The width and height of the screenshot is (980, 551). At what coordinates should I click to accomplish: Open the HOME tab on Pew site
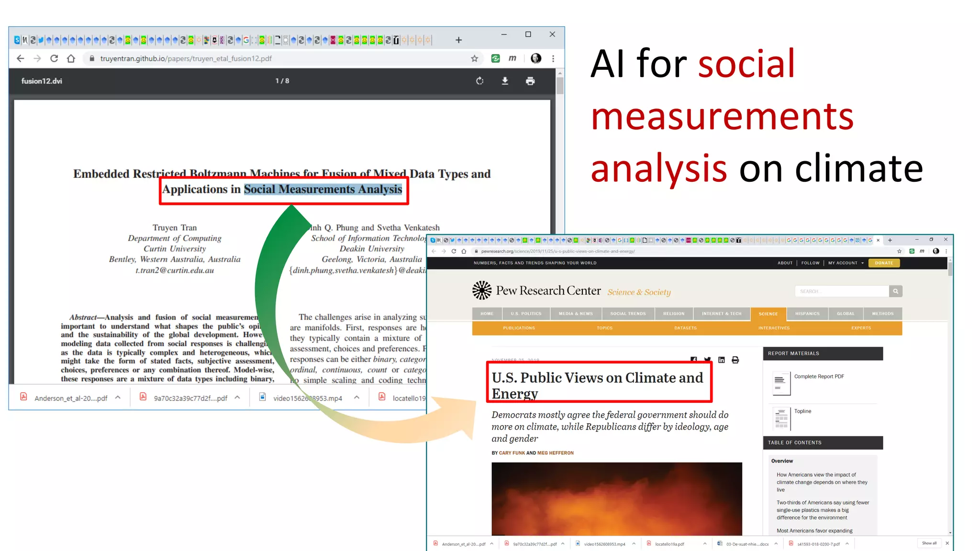click(x=487, y=314)
